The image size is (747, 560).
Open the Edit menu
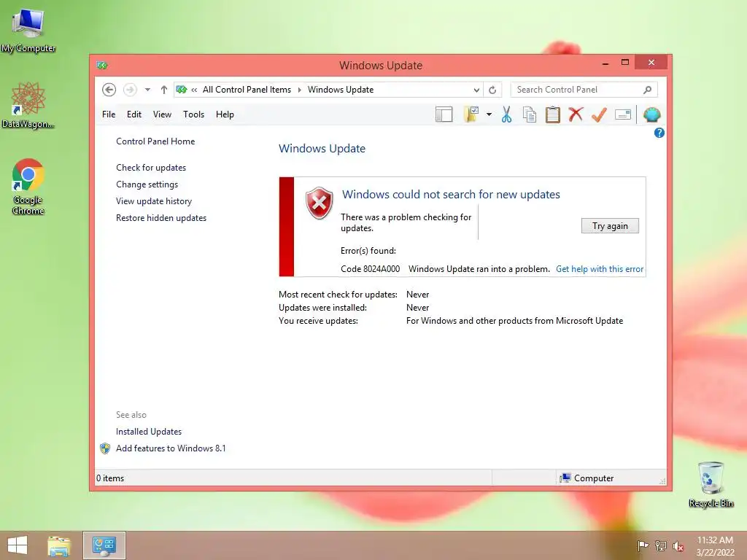tap(134, 114)
